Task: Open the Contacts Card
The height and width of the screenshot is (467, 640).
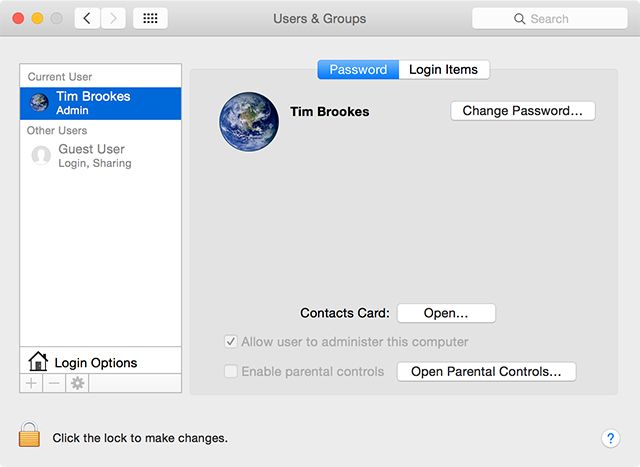Action: tap(446, 313)
